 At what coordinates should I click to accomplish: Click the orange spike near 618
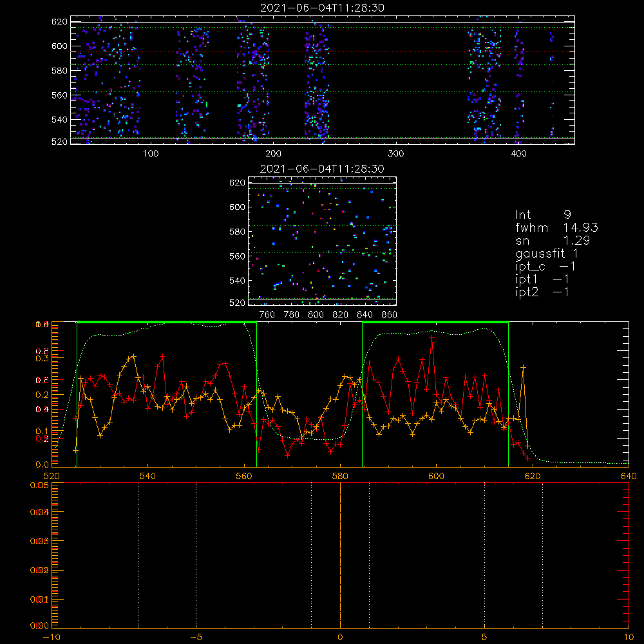(x=523, y=367)
